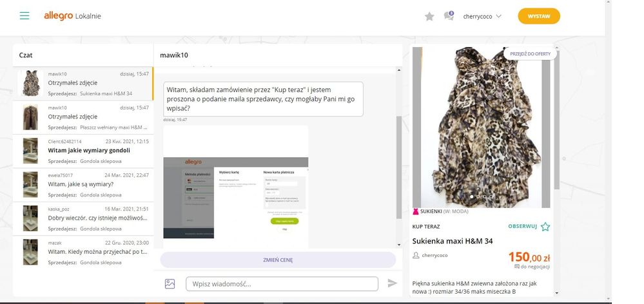
Task: Click the offer panel vertical scrollbar
Action: click(x=556, y=120)
